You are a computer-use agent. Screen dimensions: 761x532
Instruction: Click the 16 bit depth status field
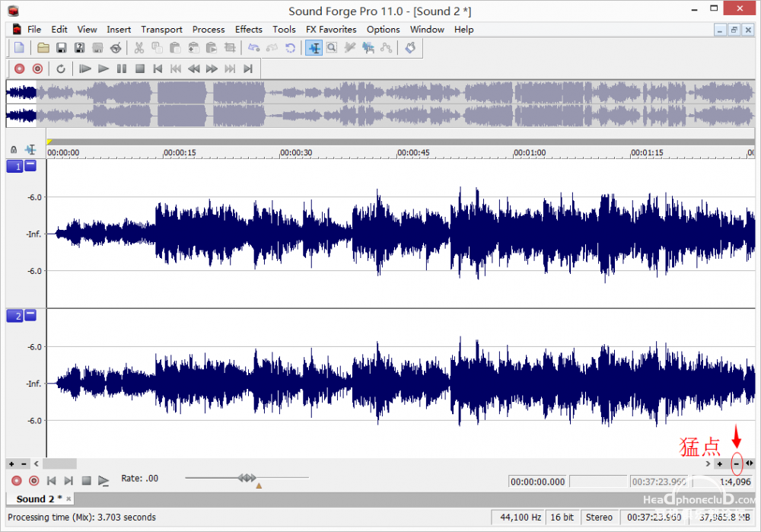[x=562, y=518]
